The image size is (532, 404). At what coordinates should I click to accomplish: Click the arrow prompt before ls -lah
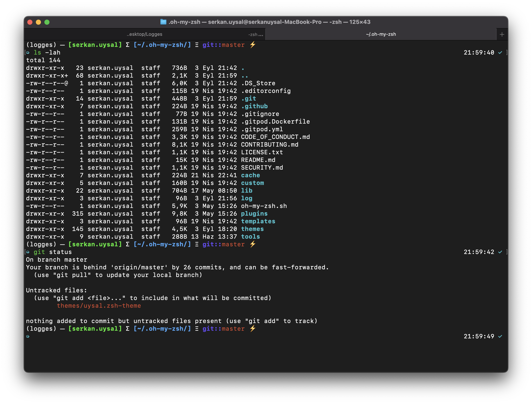(x=28, y=52)
